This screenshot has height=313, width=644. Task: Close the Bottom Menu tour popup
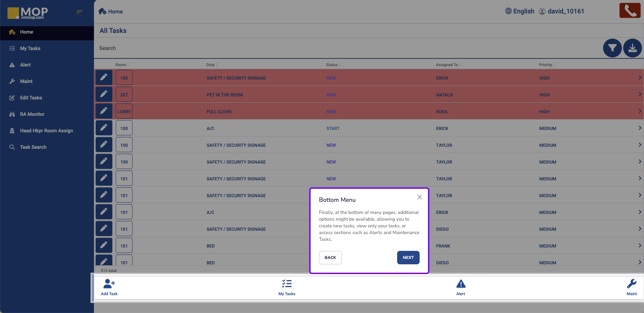pyautogui.click(x=419, y=197)
